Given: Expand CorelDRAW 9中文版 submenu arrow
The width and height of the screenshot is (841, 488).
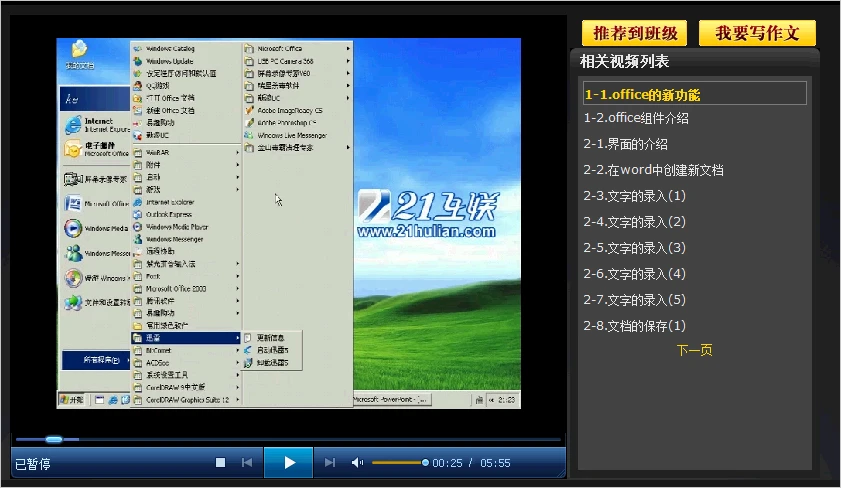Looking at the screenshot, I should [x=237, y=387].
